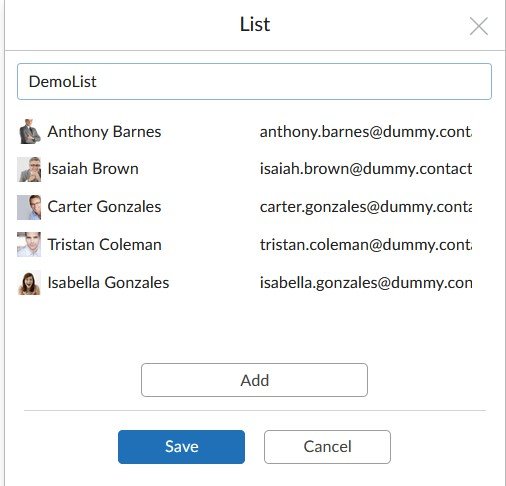Select Carter Gonzales contact name

[x=104, y=207]
